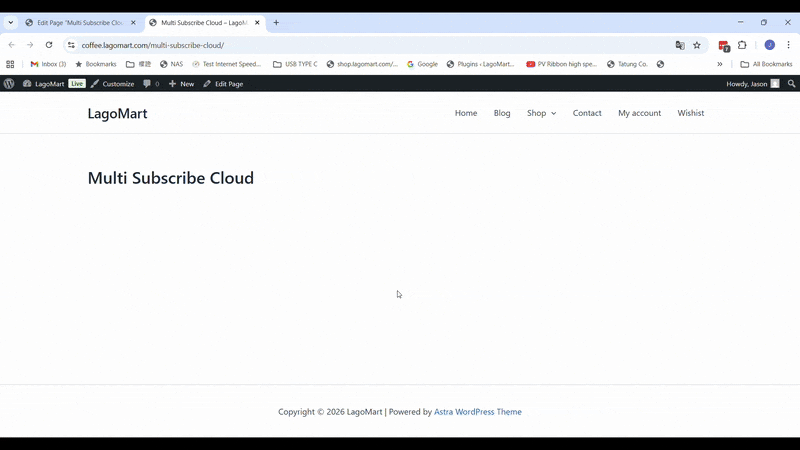
Task: Click the WordPress logo in admin bar
Action: point(9,84)
